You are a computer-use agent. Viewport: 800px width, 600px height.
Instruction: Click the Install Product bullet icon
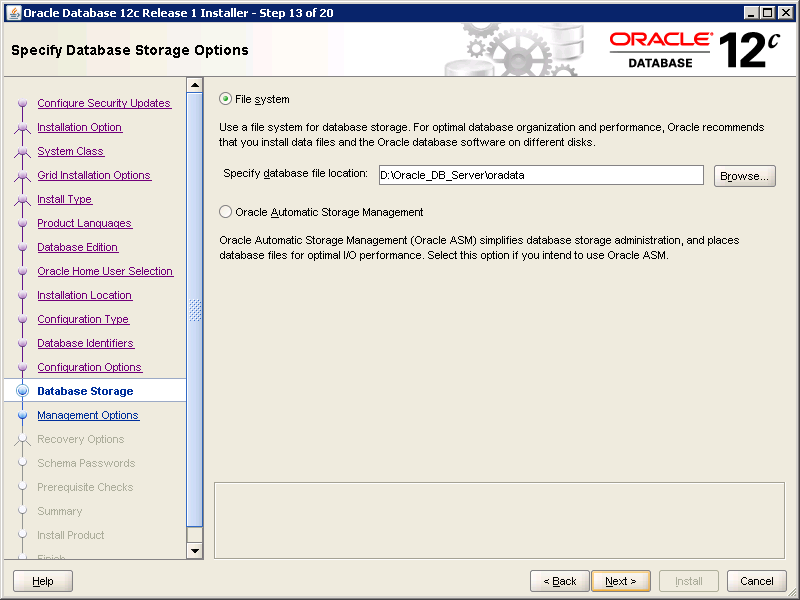tap(22, 535)
